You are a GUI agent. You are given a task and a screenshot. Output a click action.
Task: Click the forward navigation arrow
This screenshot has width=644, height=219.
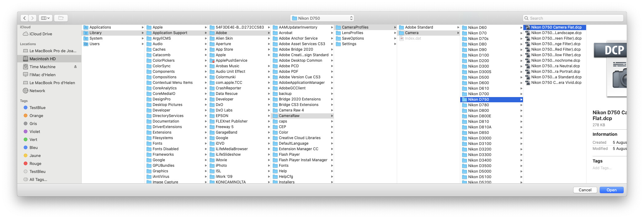33,18
